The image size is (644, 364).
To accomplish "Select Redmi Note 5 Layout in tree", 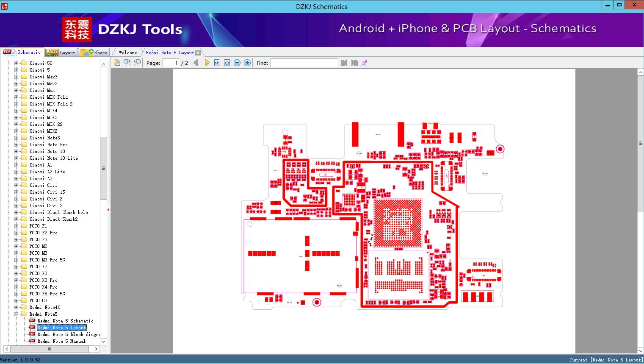I will (61, 328).
